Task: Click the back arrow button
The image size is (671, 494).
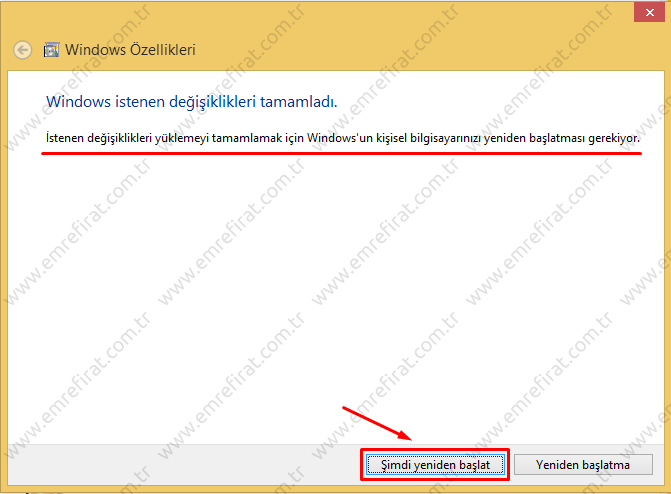Action: coord(23,49)
